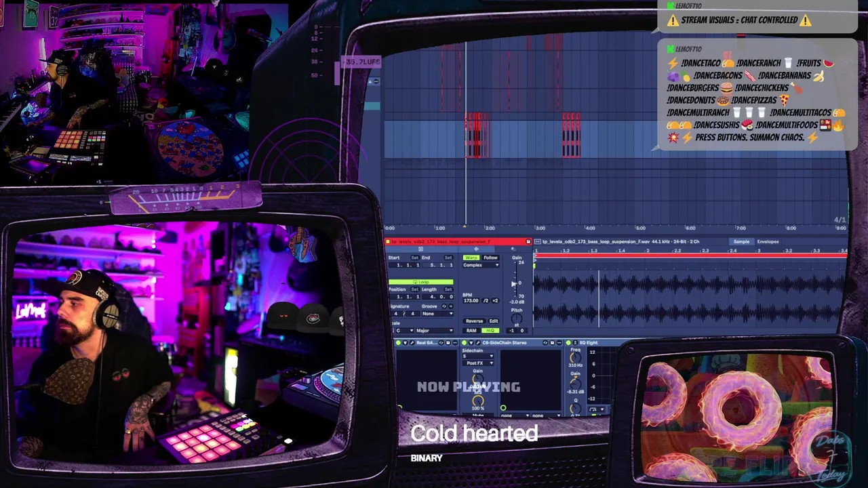Click the 173.00 BPM field
The image size is (868, 488).
[x=471, y=301]
